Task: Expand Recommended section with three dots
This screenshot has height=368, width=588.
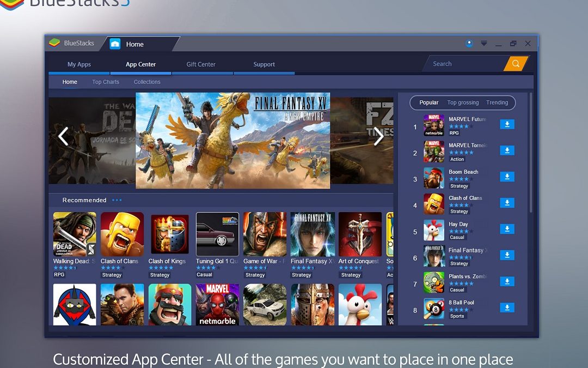Action: click(117, 200)
